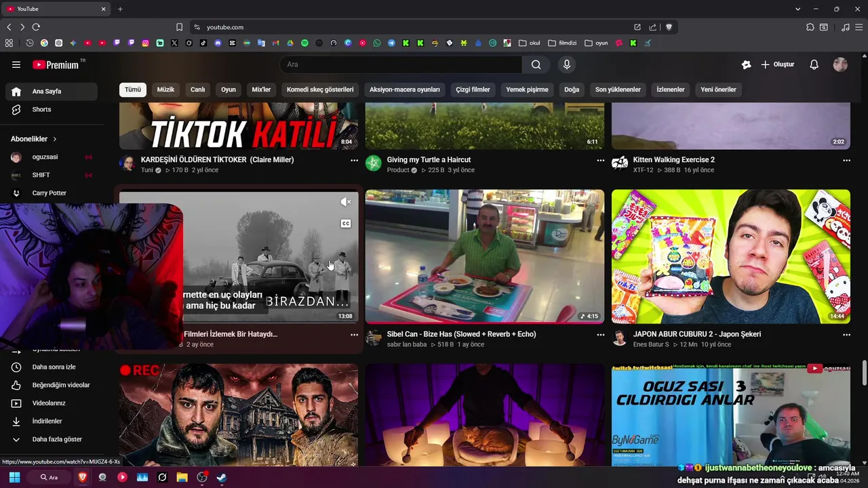Select the Çizgi filmler chip

point(473,89)
